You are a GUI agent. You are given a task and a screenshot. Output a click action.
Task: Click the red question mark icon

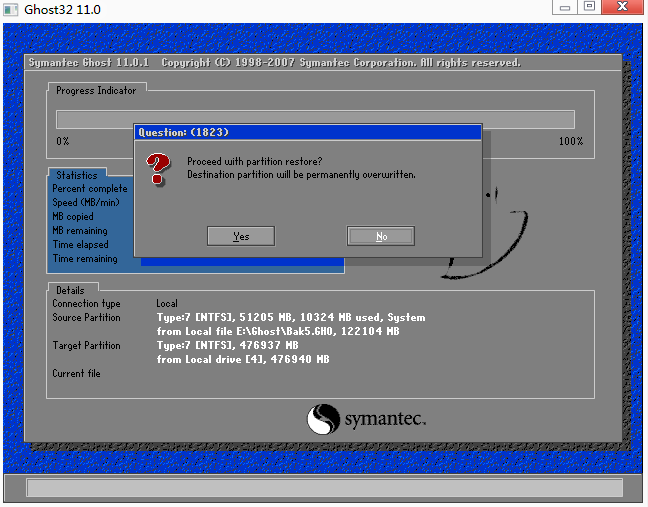click(158, 169)
